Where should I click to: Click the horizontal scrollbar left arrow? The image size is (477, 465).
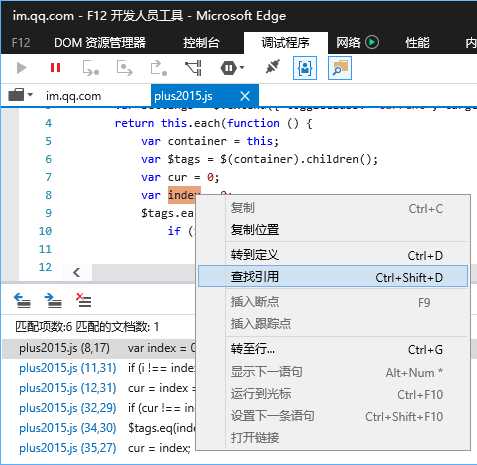[x=77, y=273]
